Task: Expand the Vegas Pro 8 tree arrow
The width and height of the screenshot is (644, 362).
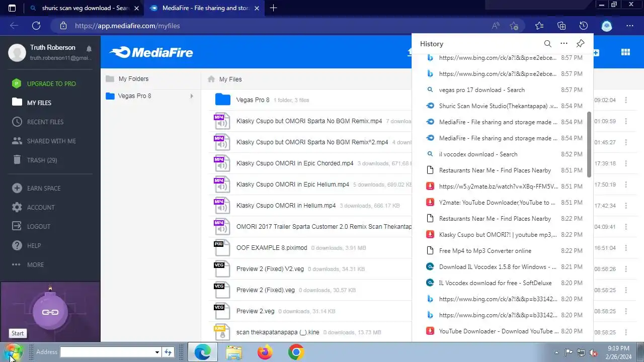Action: click(191, 96)
